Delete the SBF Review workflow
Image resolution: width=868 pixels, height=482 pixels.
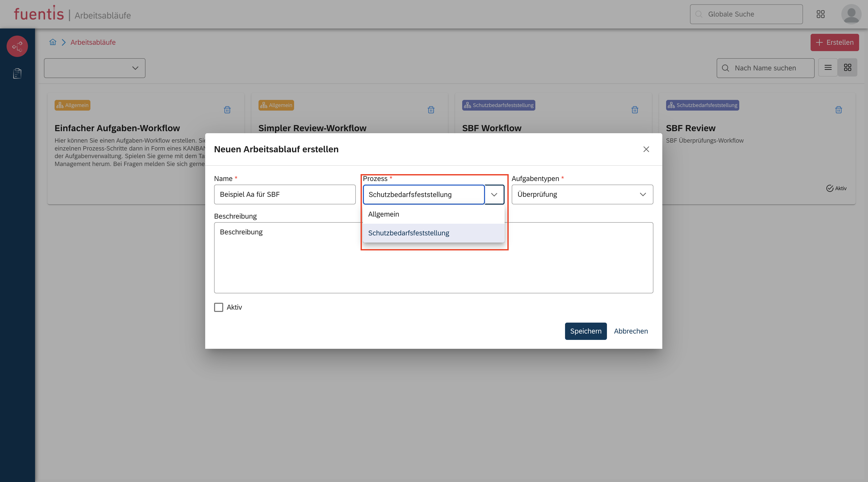(839, 110)
